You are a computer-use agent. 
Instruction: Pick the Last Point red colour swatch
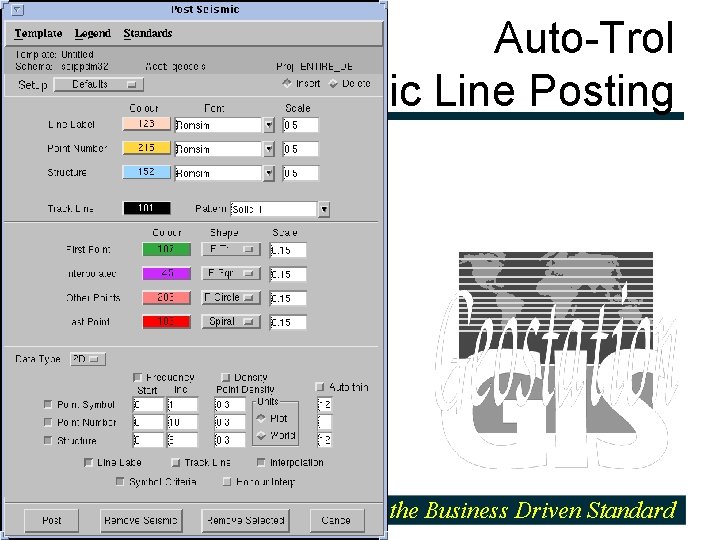(166, 321)
